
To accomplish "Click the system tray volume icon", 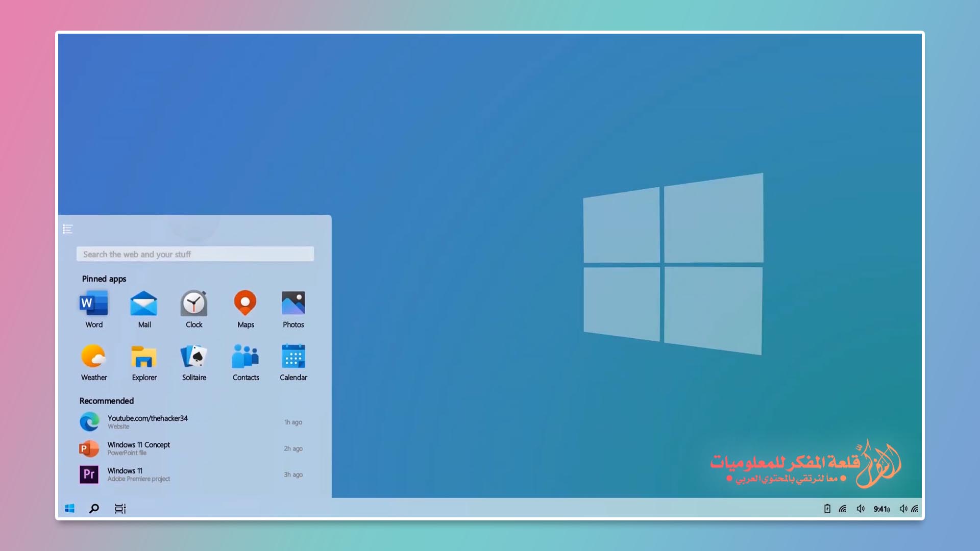I will (861, 509).
